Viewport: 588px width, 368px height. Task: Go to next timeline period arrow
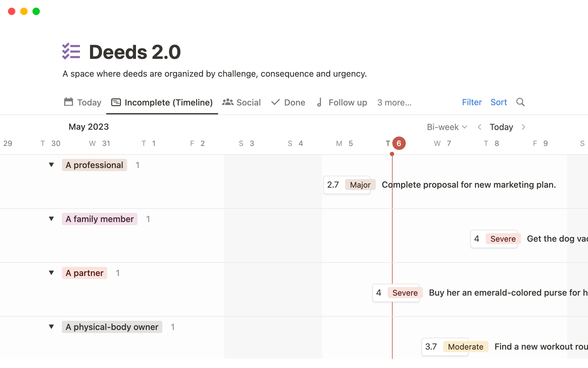click(x=523, y=127)
